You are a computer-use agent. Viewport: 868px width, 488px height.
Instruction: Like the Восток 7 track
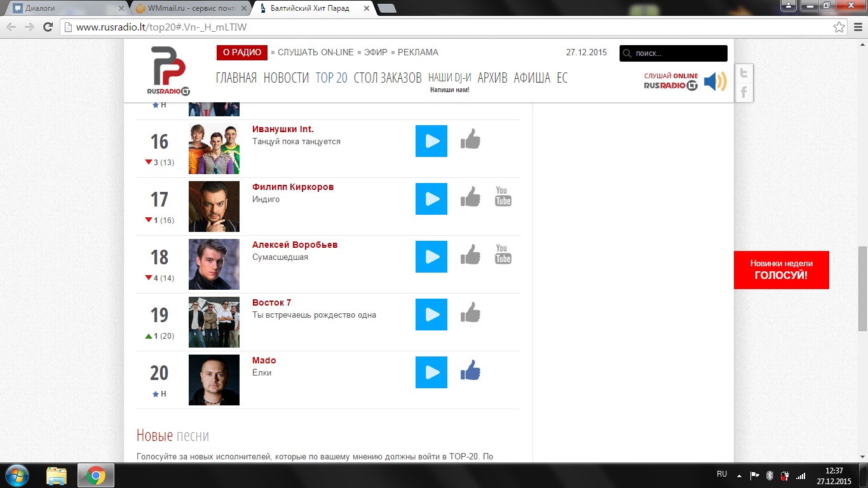click(x=470, y=312)
